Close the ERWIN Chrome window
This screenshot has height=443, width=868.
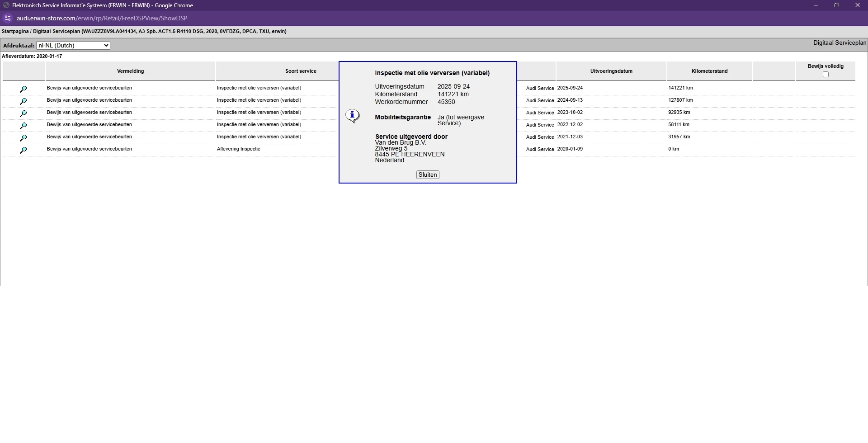[x=858, y=5]
